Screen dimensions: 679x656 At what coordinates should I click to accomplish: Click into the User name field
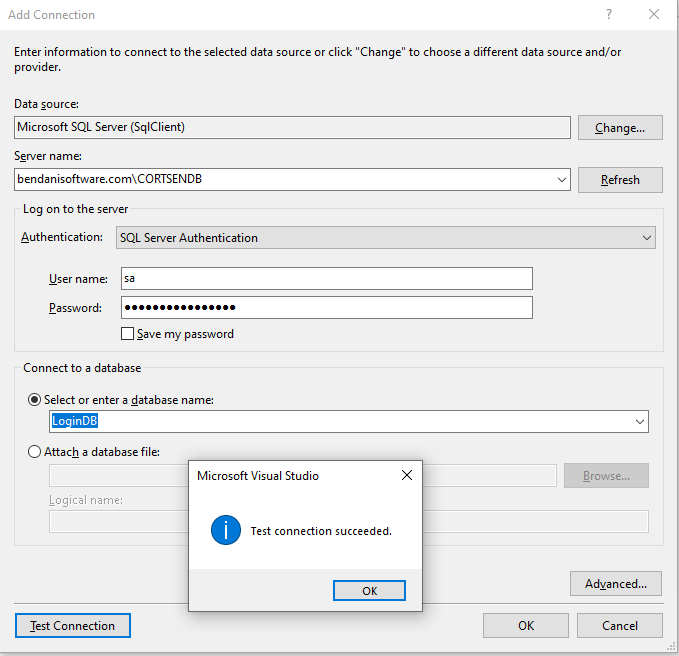pos(326,279)
